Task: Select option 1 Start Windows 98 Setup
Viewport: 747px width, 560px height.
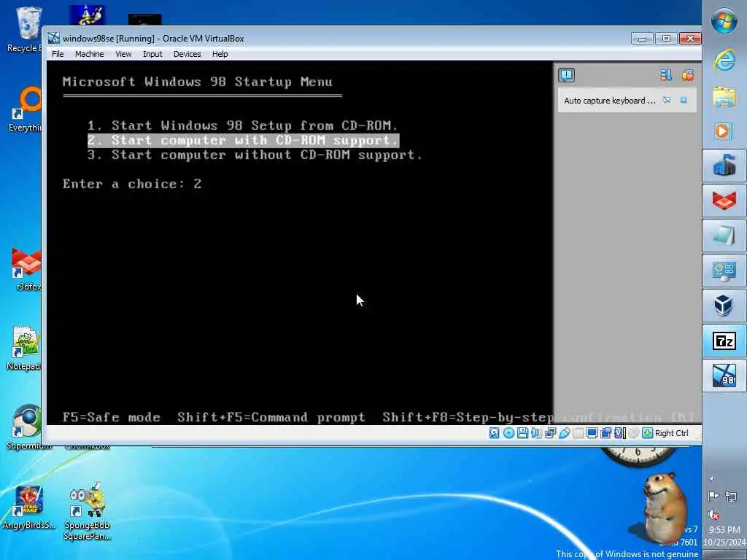Action: pos(242,125)
